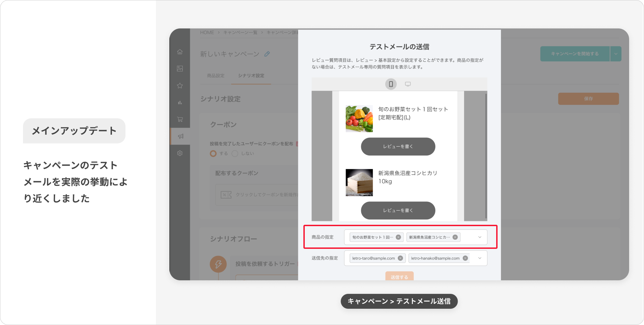Switch preview to desktop view

click(408, 84)
